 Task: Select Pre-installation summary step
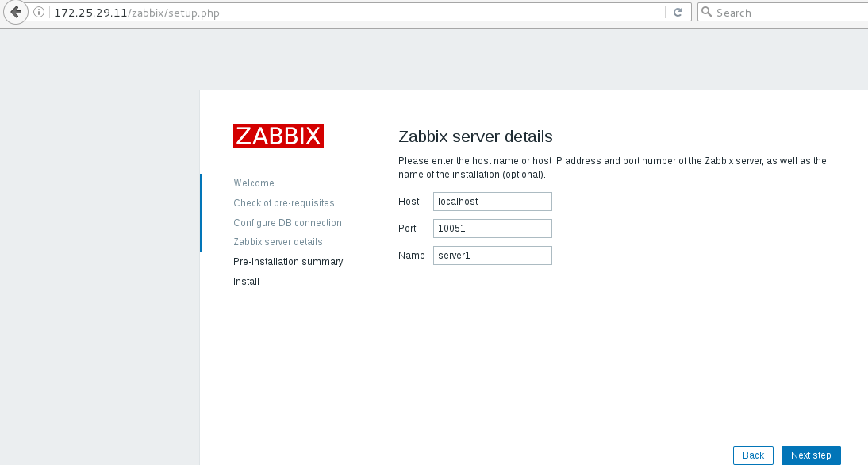pyautogui.click(x=288, y=262)
